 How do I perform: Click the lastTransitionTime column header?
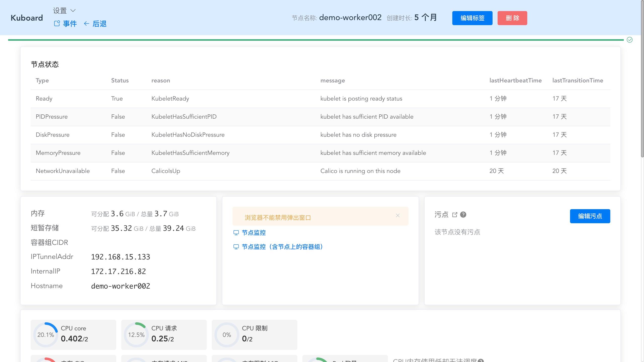pyautogui.click(x=578, y=80)
